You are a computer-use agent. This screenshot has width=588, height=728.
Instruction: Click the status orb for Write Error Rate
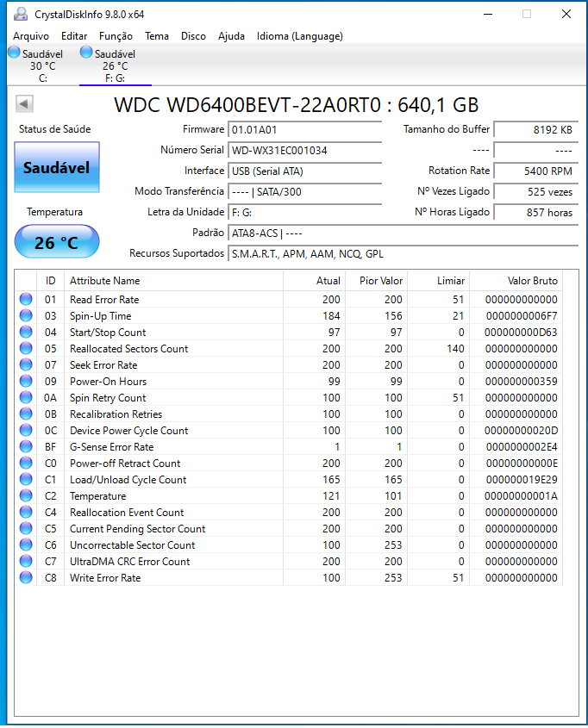pos(26,577)
